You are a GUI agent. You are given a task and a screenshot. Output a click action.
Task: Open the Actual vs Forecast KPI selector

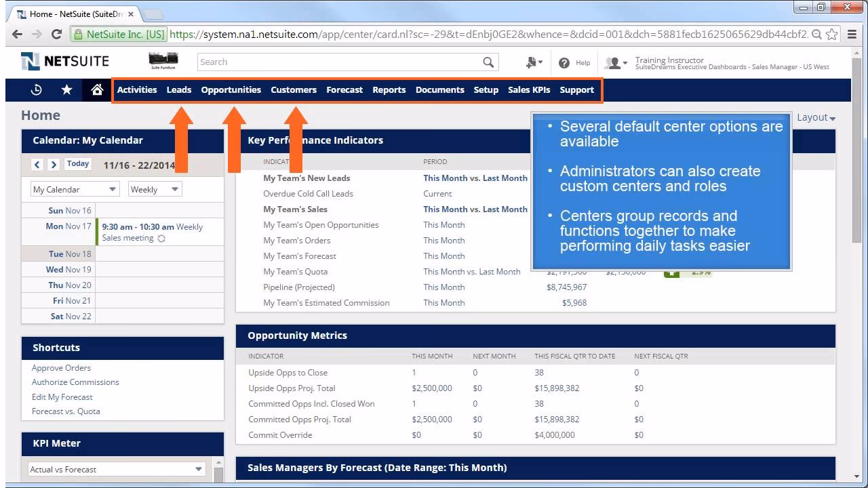point(115,468)
